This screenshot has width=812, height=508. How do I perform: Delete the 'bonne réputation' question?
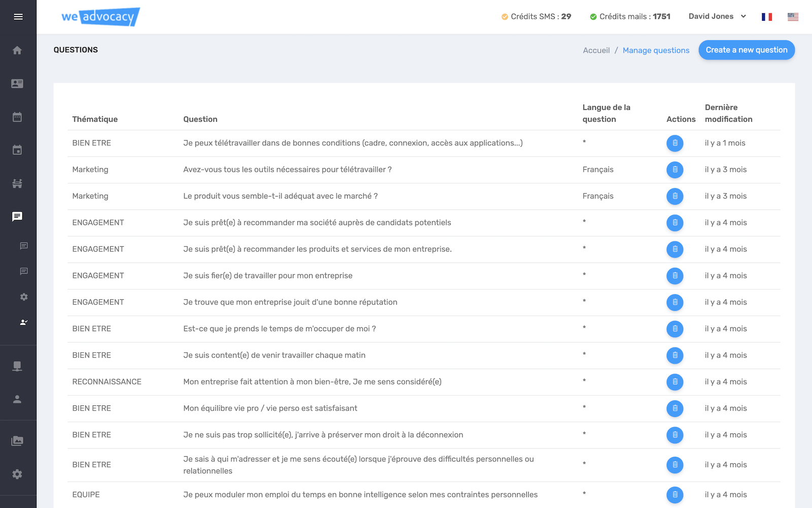tap(675, 302)
